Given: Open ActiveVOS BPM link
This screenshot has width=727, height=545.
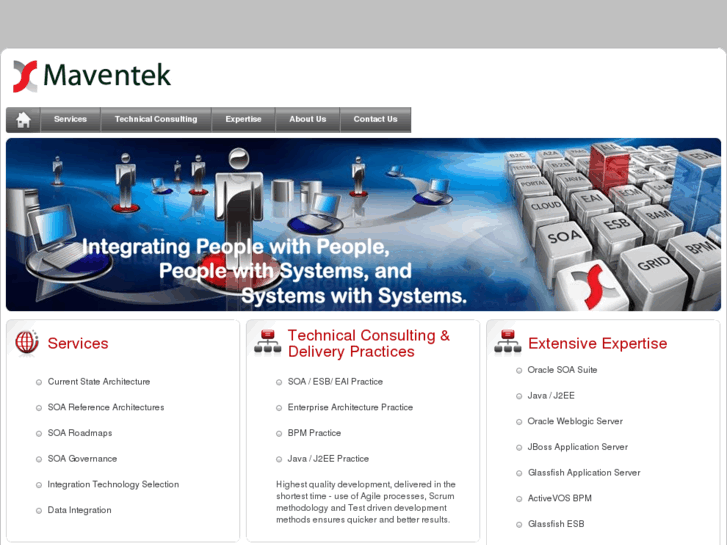Looking at the screenshot, I should click(560, 498).
